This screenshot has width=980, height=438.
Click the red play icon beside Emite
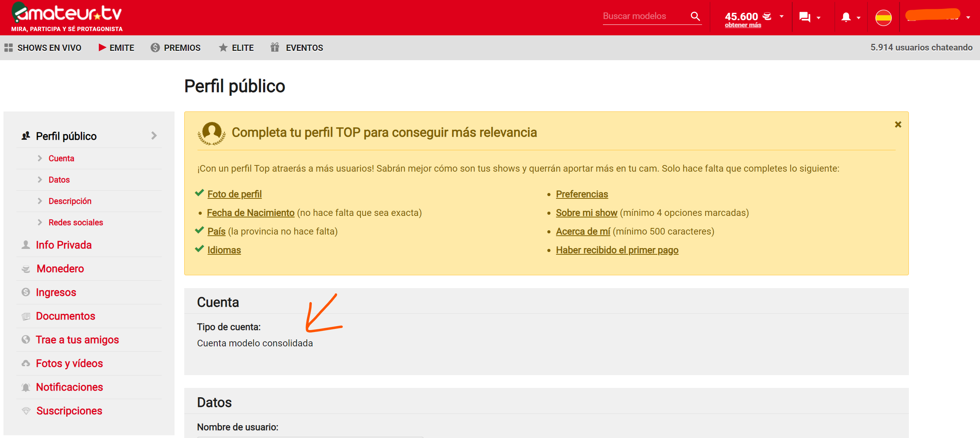click(x=102, y=47)
